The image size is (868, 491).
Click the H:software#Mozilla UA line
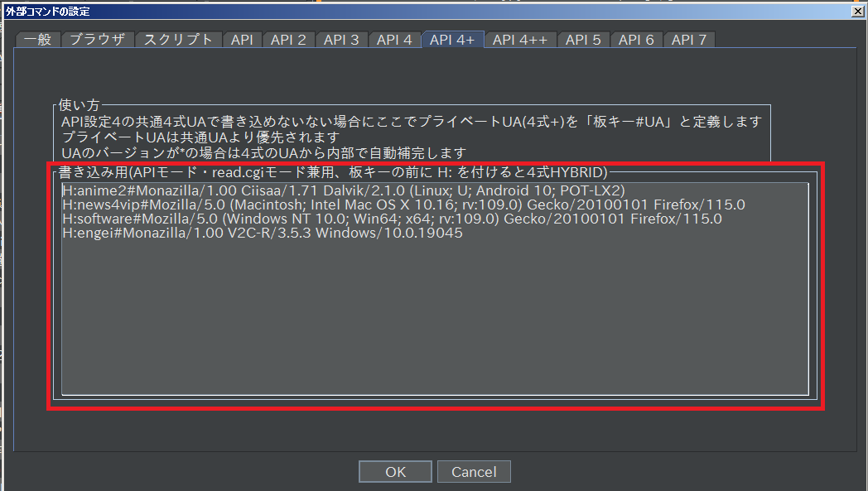[x=392, y=219]
